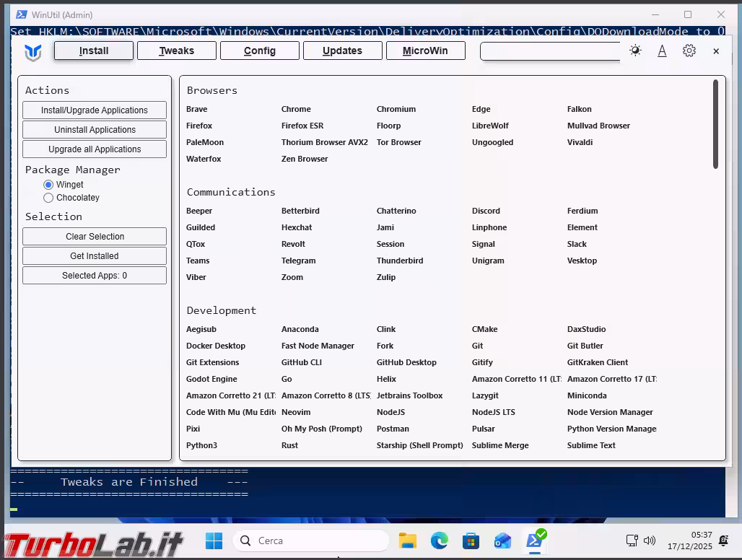Click the volume icon in system tray

coord(650,541)
